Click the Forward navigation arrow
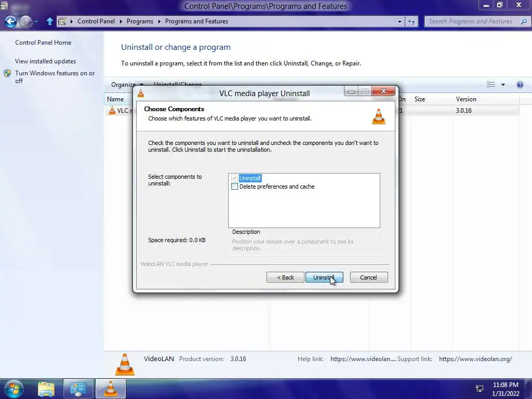 (26, 21)
